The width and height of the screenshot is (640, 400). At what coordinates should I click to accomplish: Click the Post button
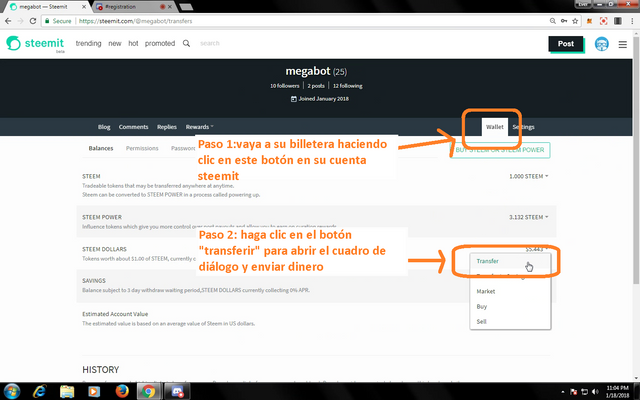(566, 44)
